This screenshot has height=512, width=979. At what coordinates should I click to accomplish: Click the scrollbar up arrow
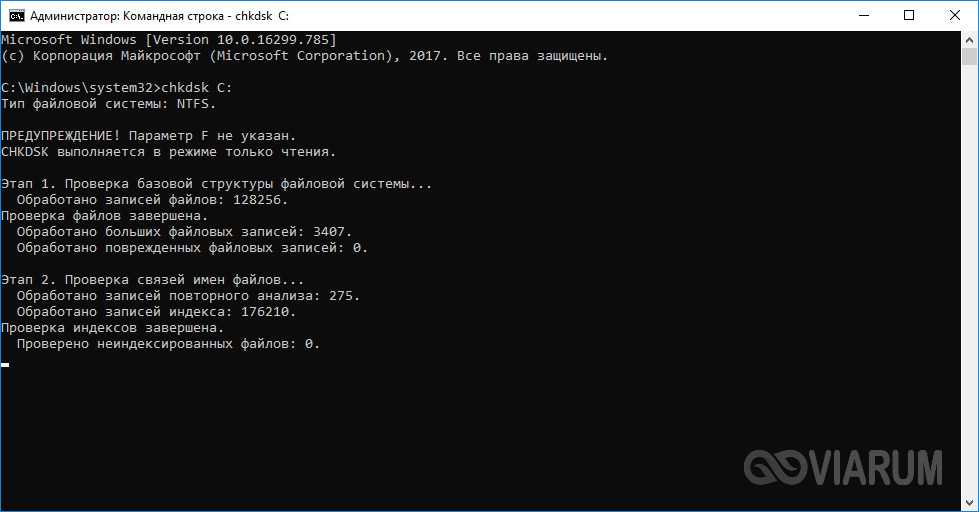(970, 39)
